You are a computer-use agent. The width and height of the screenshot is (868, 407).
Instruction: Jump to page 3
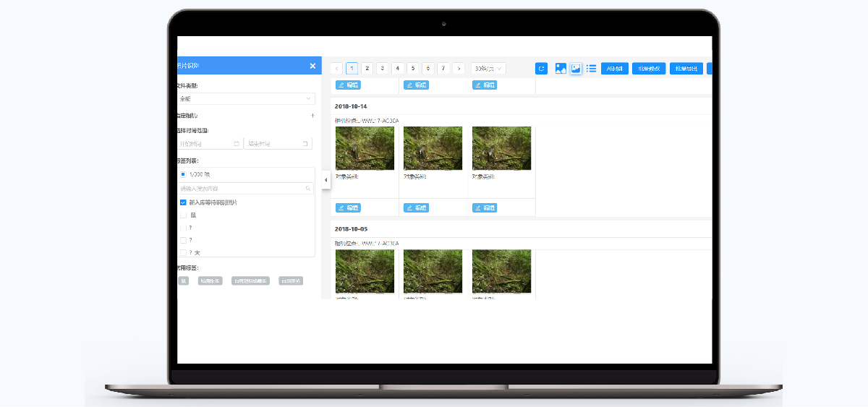click(383, 69)
